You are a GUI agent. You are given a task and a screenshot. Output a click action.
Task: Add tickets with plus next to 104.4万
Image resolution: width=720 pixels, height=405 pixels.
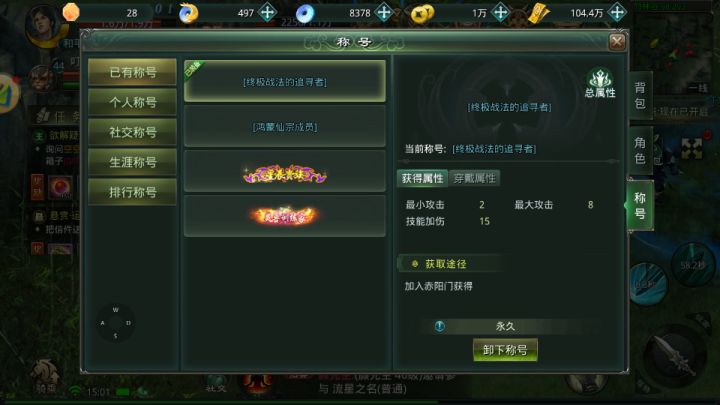(617, 12)
